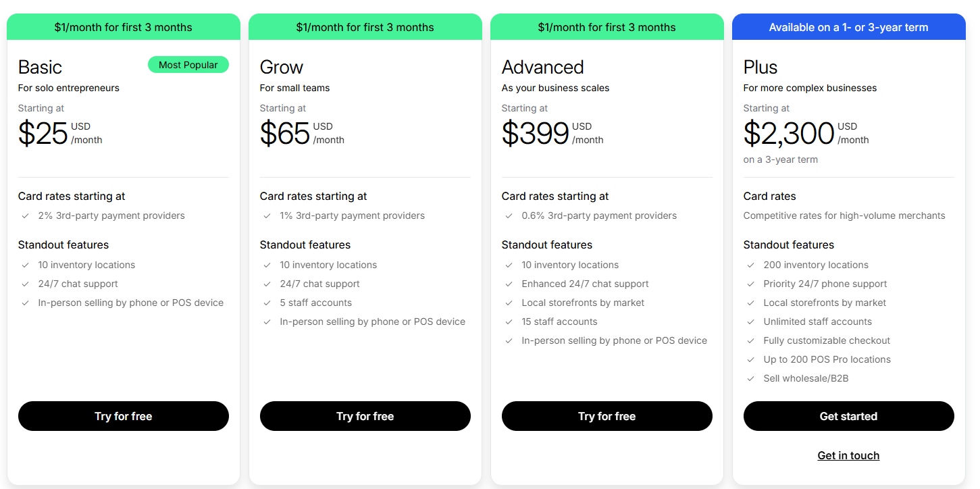Open the Get in touch link

coord(848,456)
